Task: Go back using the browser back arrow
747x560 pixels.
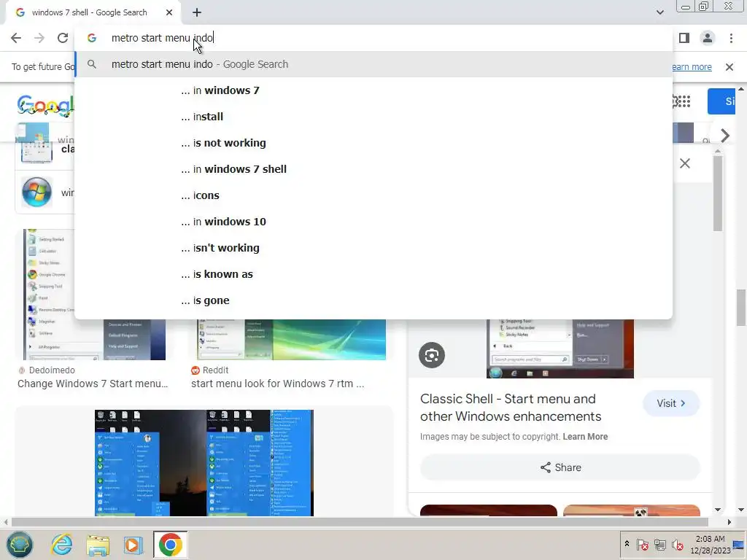Action: point(16,38)
